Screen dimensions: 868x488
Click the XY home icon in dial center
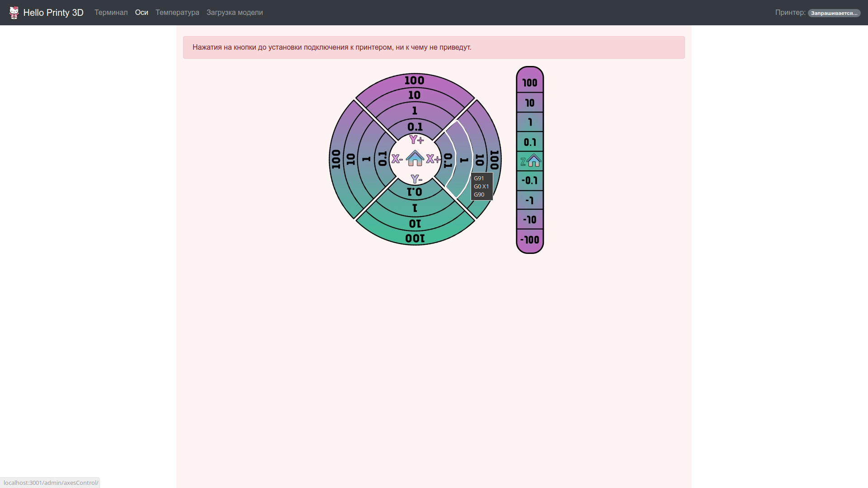(415, 159)
